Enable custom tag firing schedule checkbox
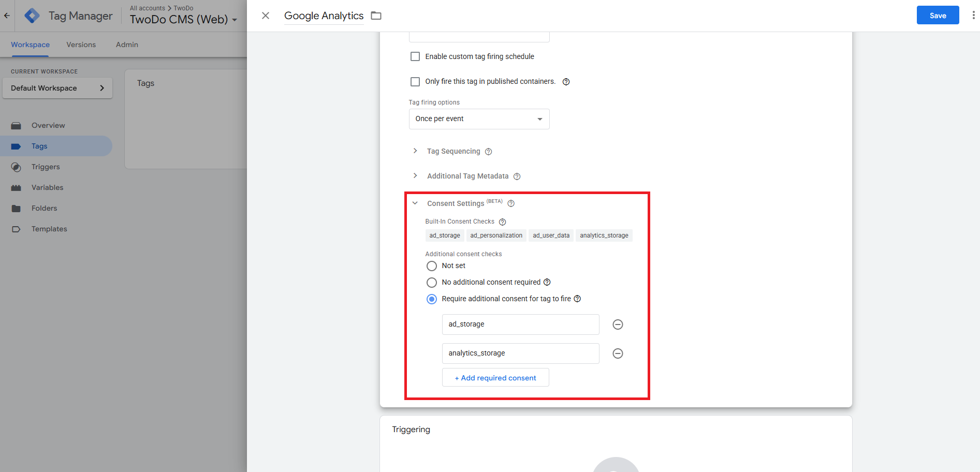Image resolution: width=980 pixels, height=472 pixels. click(415, 56)
